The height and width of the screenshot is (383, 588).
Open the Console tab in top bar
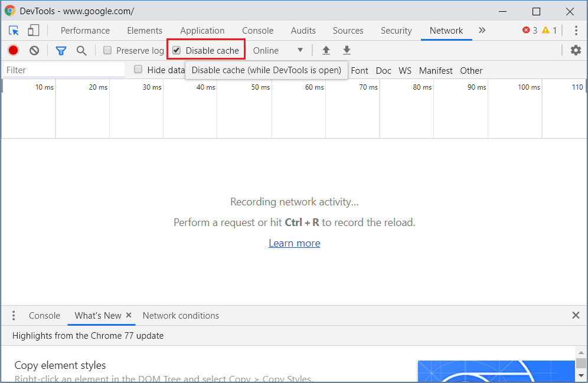point(257,30)
